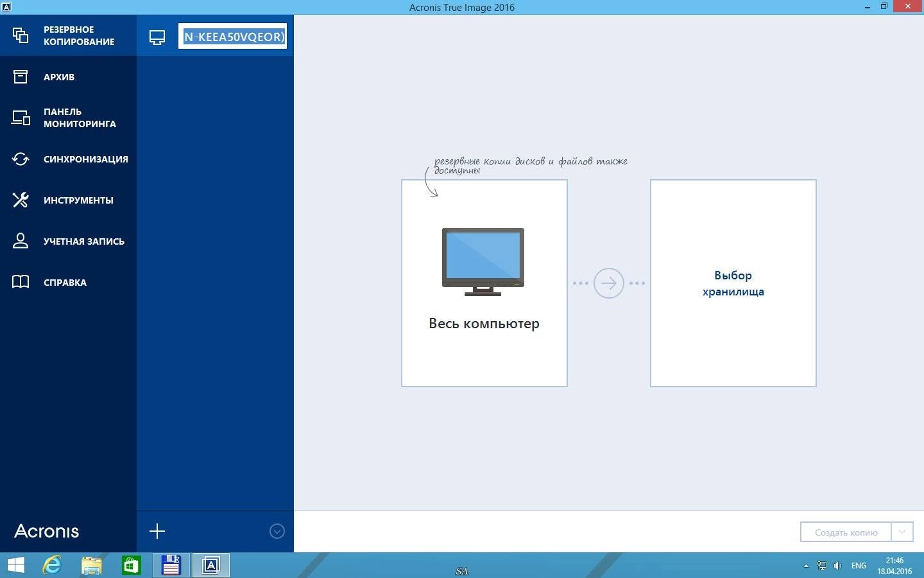
Task: Open the Архив section
Action: click(68, 77)
